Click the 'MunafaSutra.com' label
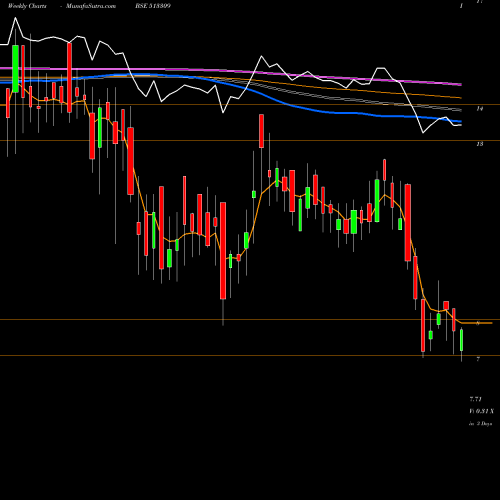 pos(91,6)
